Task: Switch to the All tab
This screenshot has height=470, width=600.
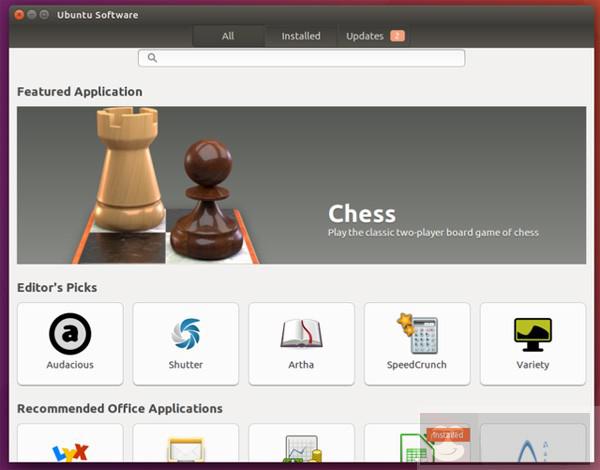Action: pyautogui.click(x=228, y=36)
